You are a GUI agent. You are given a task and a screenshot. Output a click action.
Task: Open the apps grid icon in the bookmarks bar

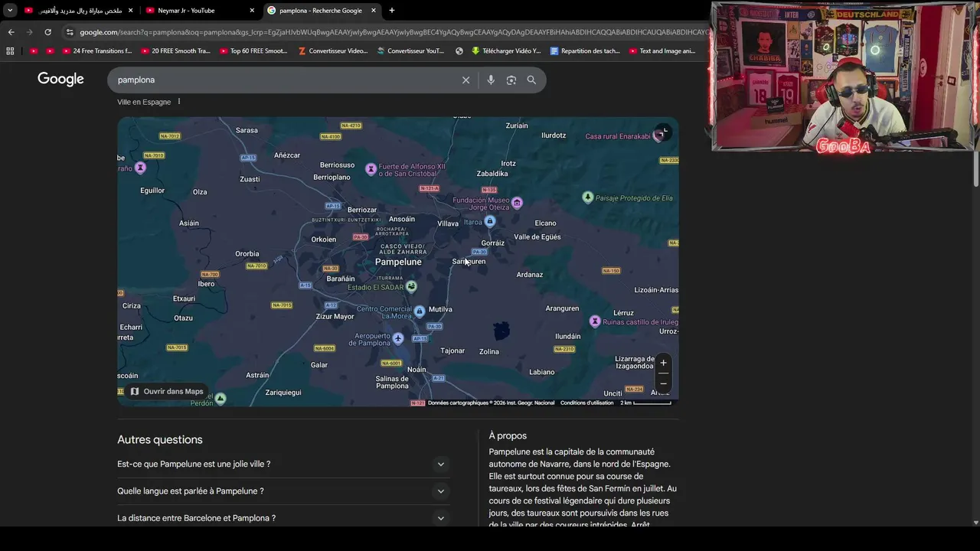[x=10, y=51]
